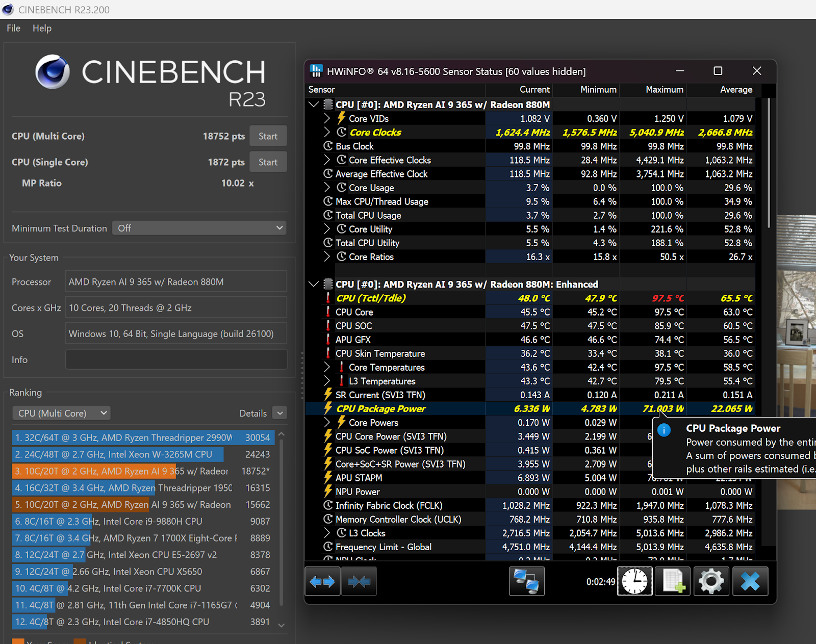
Task: Click the CPU (Tctl/Tdie) thermometer icon
Action: coord(328,298)
